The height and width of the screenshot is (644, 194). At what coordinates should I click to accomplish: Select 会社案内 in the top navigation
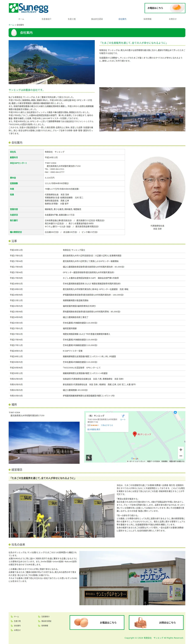122,19
